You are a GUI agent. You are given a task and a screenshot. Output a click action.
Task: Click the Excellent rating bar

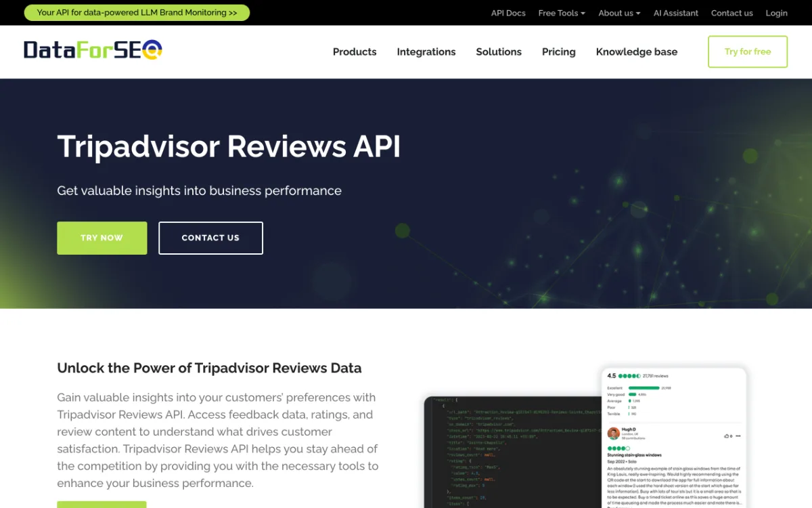[x=644, y=388]
